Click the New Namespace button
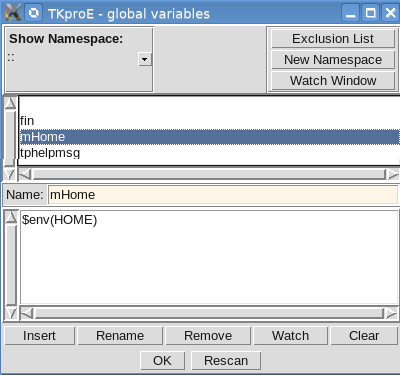400x375 pixels. 333,60
